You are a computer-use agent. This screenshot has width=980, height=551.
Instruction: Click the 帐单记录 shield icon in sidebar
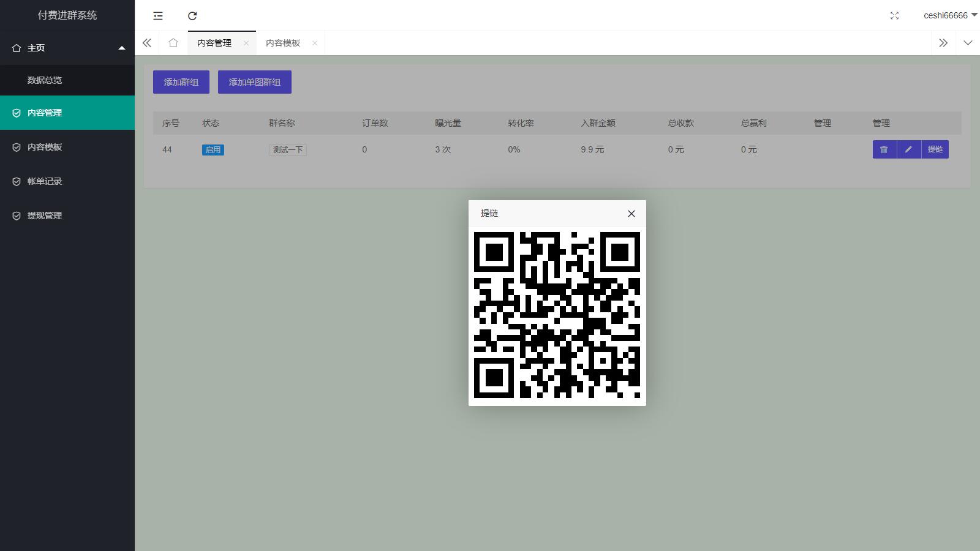[x=17, y=181]
